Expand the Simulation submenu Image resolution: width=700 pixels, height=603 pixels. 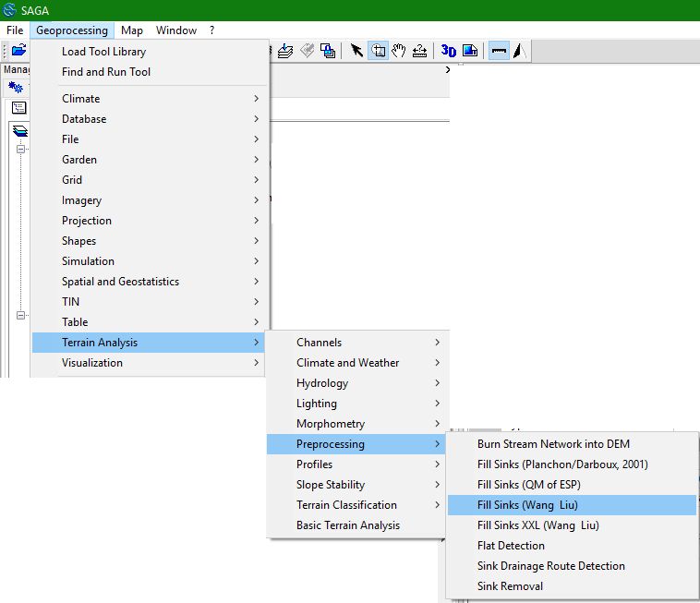click(x=151, y=261)
